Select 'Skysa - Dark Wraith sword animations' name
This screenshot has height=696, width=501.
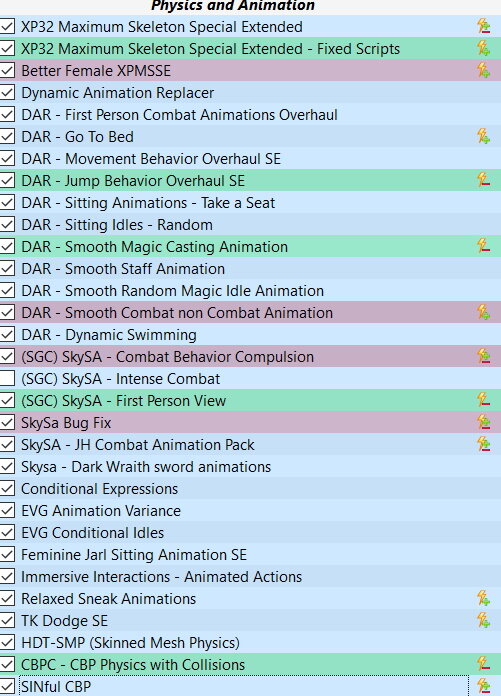[x=146, y=467]
